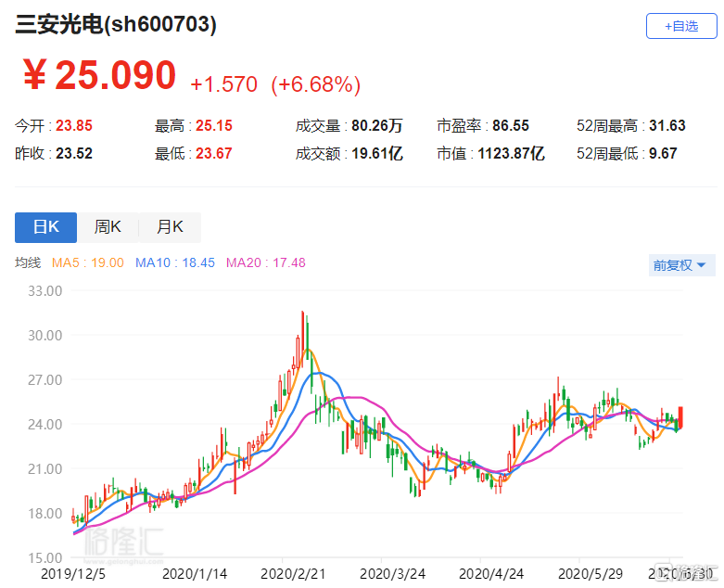The width and height of the screenshot is (724, 588).
Task: Click the 2020/2/21 date label
Action: (293, 574)
